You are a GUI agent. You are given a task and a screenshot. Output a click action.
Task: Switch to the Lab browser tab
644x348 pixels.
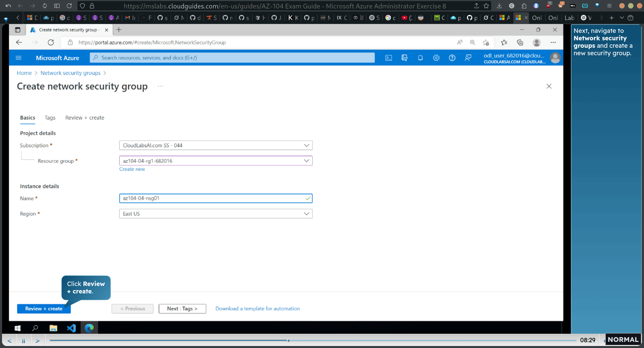pyautogui.click(x=569, y=18)
